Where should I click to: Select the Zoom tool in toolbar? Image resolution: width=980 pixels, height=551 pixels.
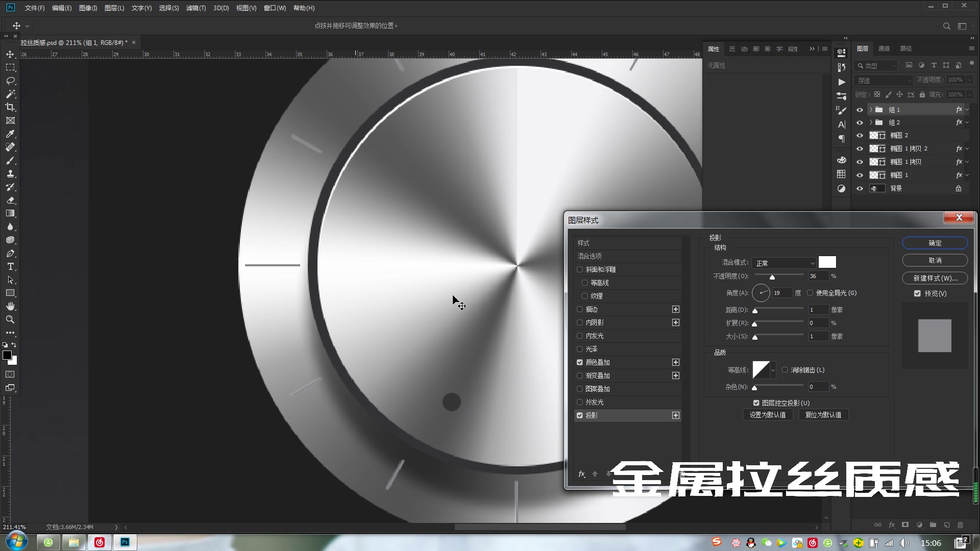pyautogui.click(x=10, y=319)
